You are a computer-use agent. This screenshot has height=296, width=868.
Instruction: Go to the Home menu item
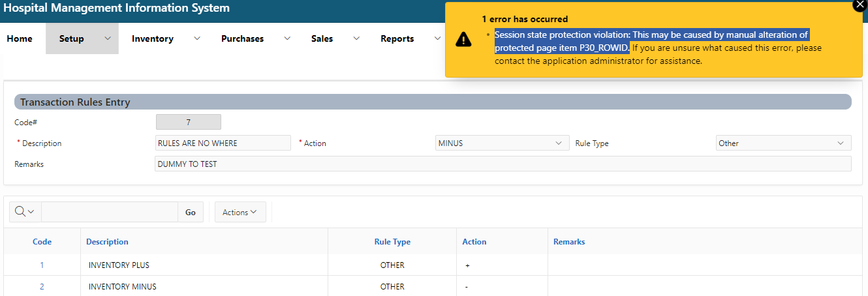(20, 38)
